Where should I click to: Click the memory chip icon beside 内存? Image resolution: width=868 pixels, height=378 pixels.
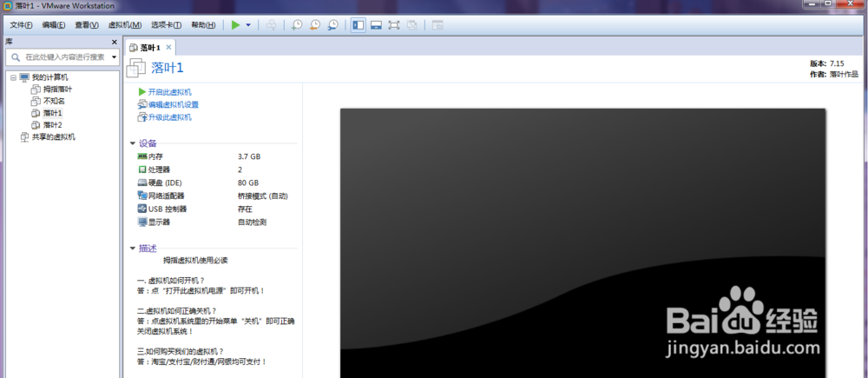pos(141,157)
